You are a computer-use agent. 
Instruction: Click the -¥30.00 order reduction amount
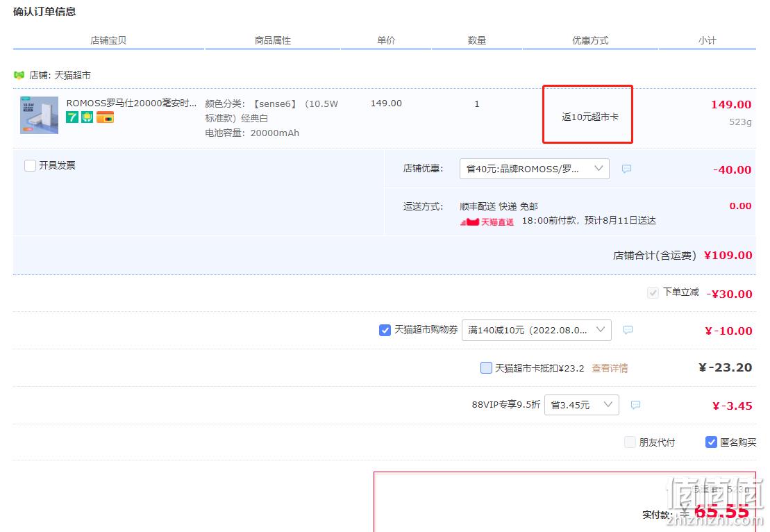tap(729, 294)
